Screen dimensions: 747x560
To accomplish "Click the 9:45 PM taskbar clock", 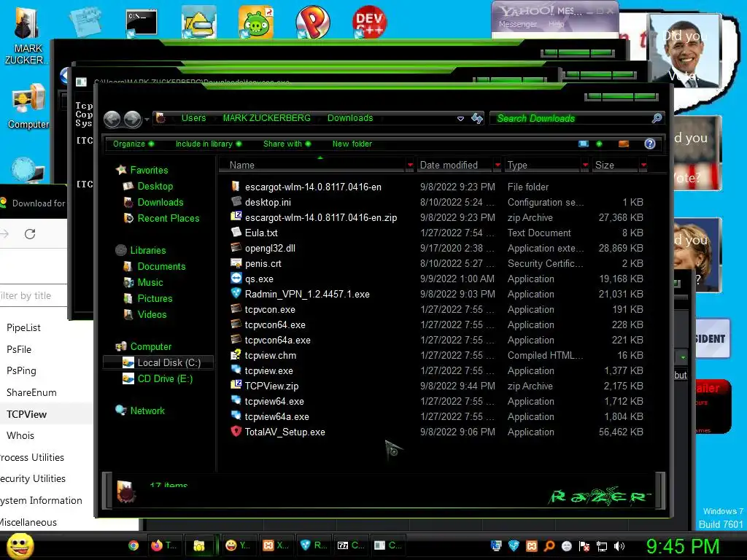I will pyautogui.click(x=683, y=547).
